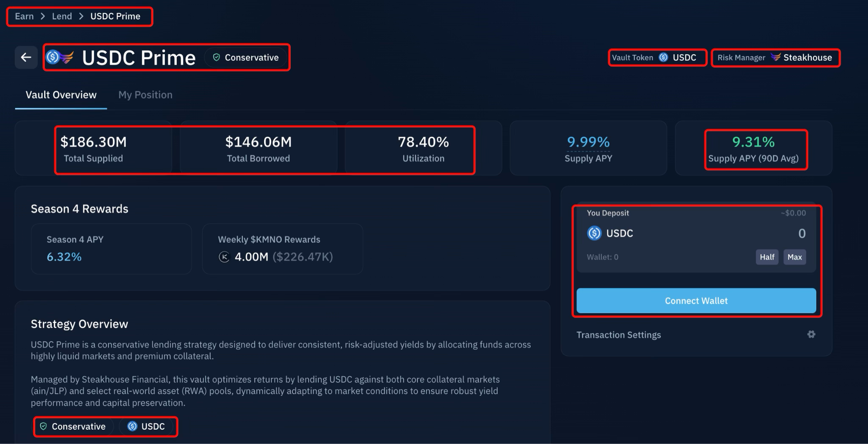
Task: Click the Half amount button
Action: [767, 257]
